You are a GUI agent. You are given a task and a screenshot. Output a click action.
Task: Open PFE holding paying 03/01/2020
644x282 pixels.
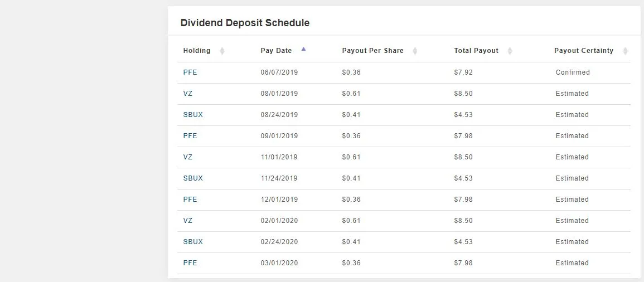[x=190, y=263]
